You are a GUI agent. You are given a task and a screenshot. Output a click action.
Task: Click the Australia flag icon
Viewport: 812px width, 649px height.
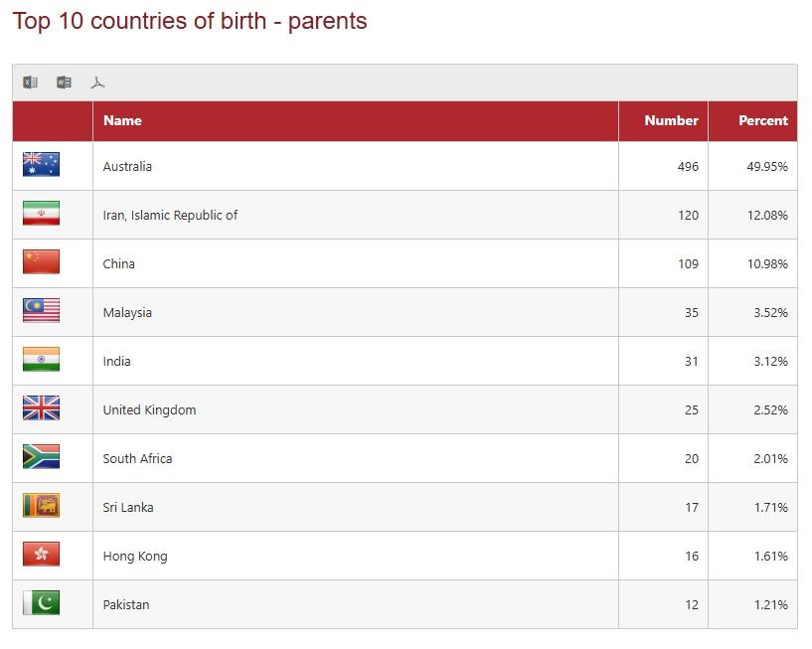[41, 165]
